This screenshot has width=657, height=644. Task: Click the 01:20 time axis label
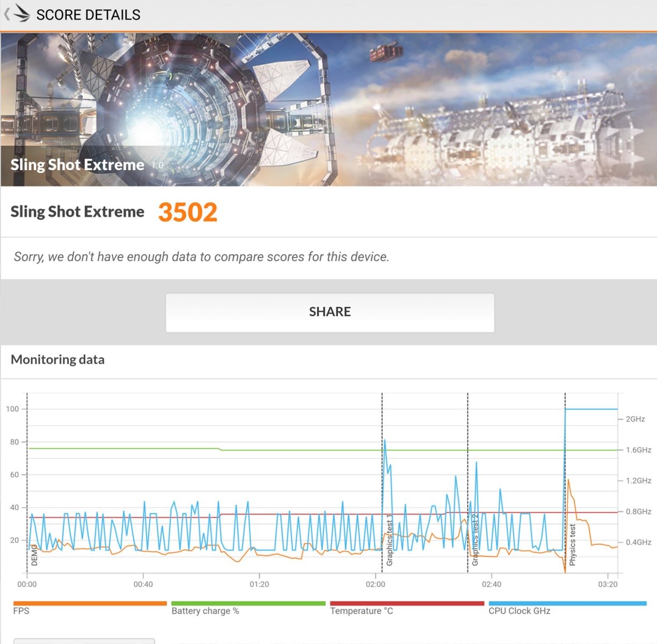point(259,584)
